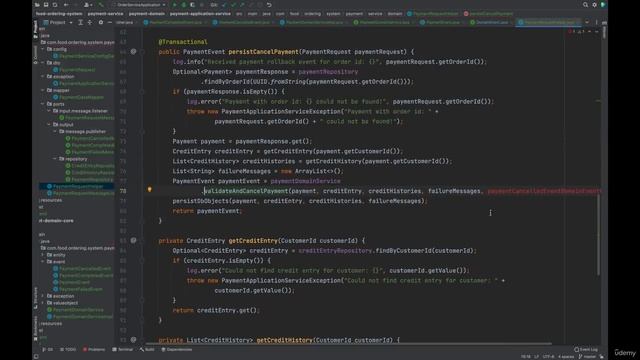Start debugging with the bug icon
This screenshot has width=640, height=360.
pyautogui.click(x=184, y=5)
